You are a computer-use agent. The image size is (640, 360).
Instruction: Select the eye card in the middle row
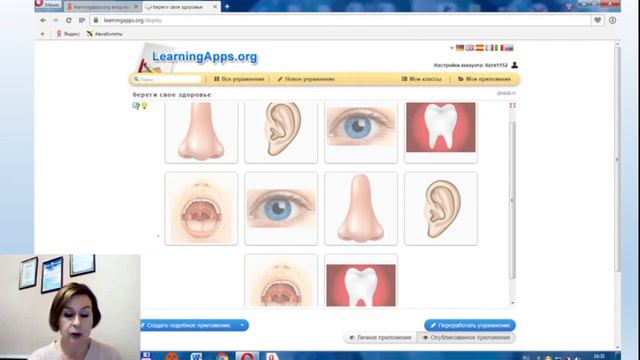[x=281, y=209]
